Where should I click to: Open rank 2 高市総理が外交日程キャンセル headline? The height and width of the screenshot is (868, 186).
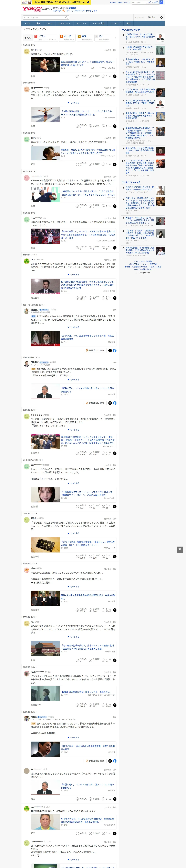click(x=140, y=48)
